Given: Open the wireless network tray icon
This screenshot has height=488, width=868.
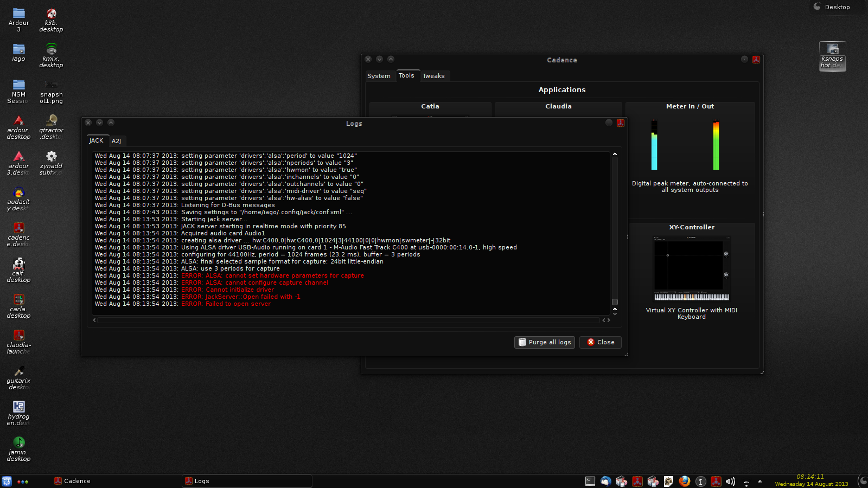Looking at the screenshot, I should pyautogui.click(x=746, y=482).
